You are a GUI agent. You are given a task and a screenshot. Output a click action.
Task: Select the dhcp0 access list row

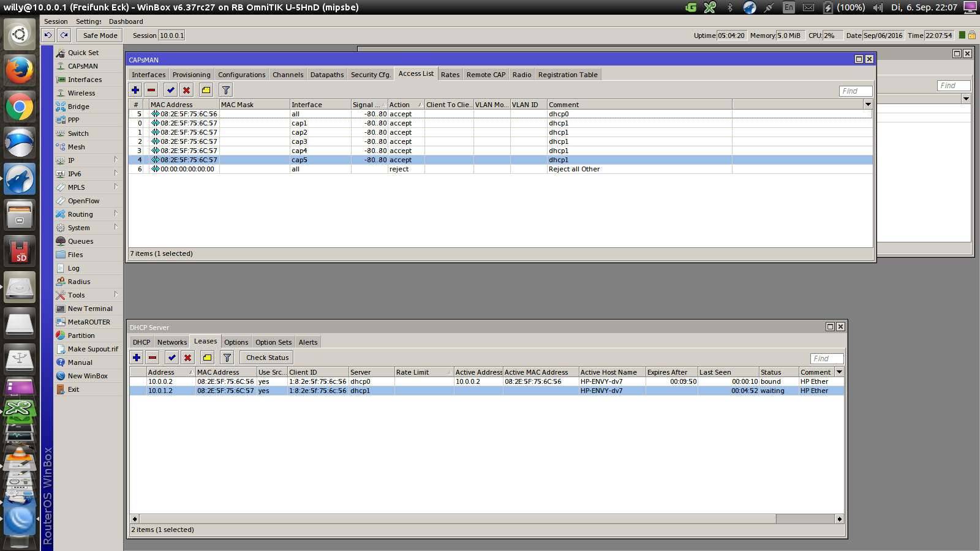tap(501, 114)
